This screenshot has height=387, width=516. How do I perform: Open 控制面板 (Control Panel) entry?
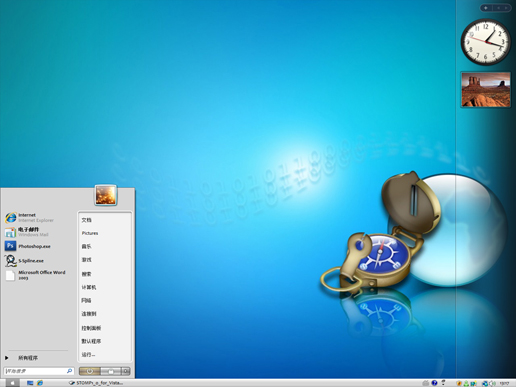[91, 328]
